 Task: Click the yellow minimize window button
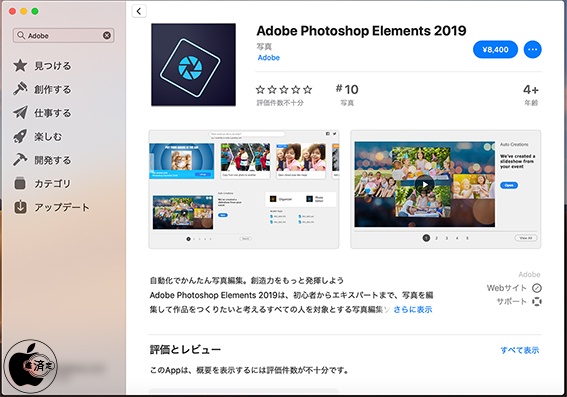point(24,11)
